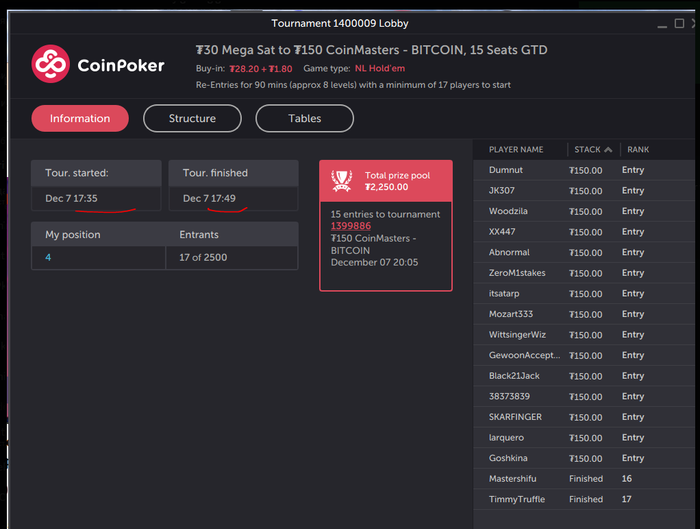700x529 pixels.
Task: Switch to the Information tab
Action: [80, 118]
